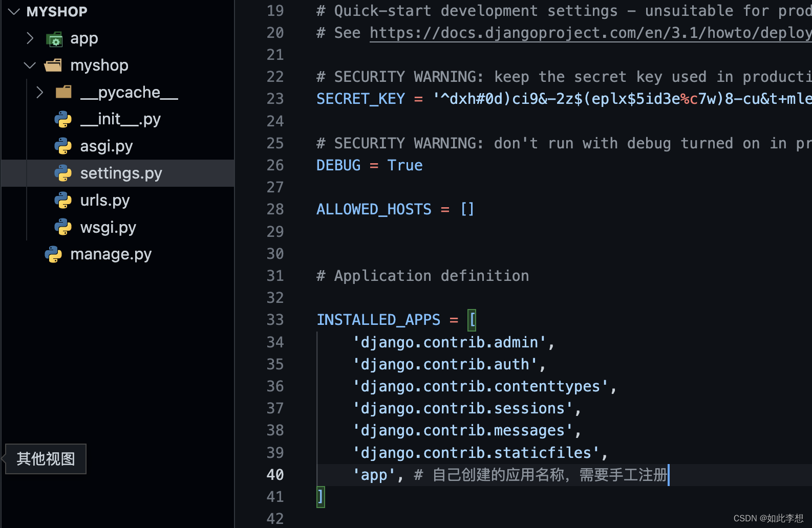The height and width of the screenshot is (528, 812).
Task: Click the INSTALLED_APPS variable name
Action: (378, 320)
